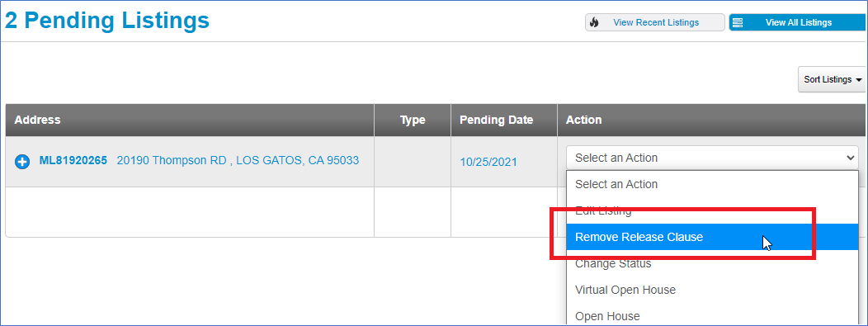Click the flame icon on View Recent Listings
Screen dimensions: 868x326
coord(595,22)
